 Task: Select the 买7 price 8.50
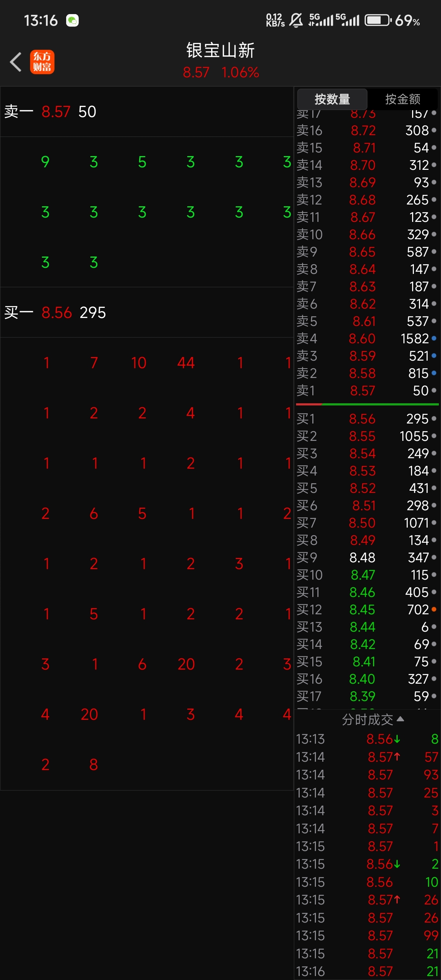[362, 523]
